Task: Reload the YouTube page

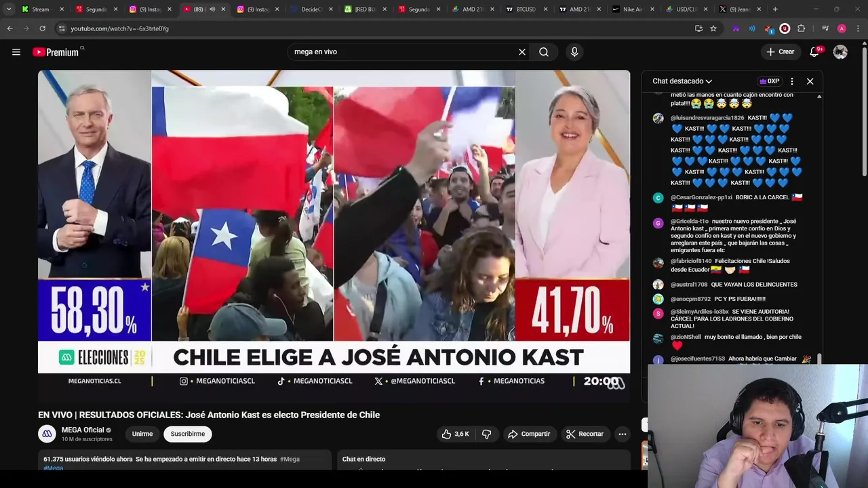Action: (x=42, y=28)
